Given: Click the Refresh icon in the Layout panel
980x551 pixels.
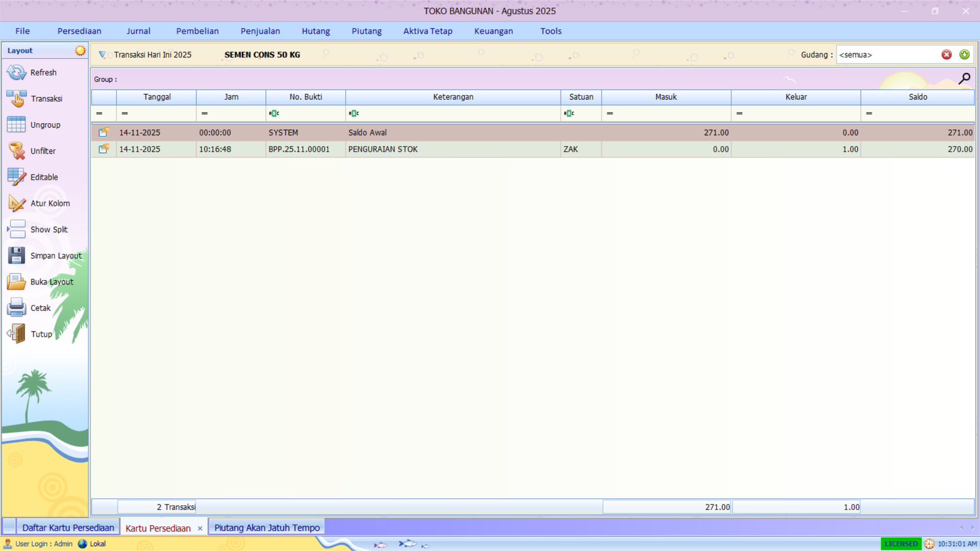Looking at the screenshot, I should click(16, 72).
